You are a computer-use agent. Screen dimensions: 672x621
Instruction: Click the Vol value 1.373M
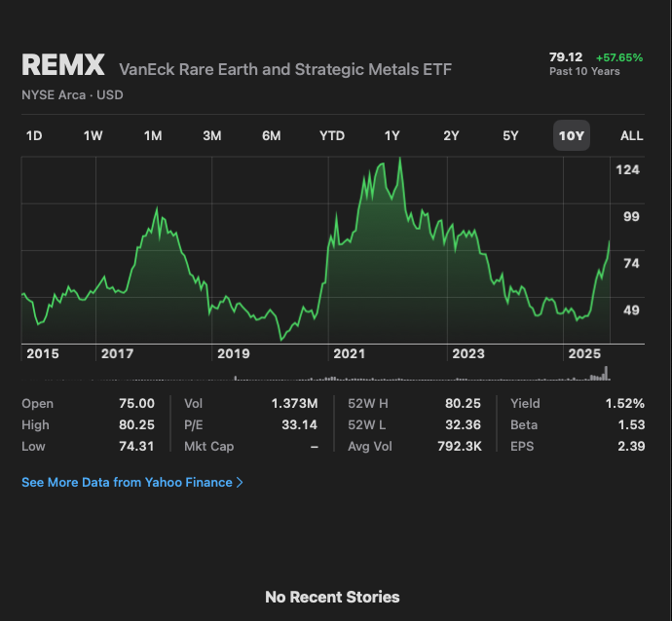click(x=294, y=403)
